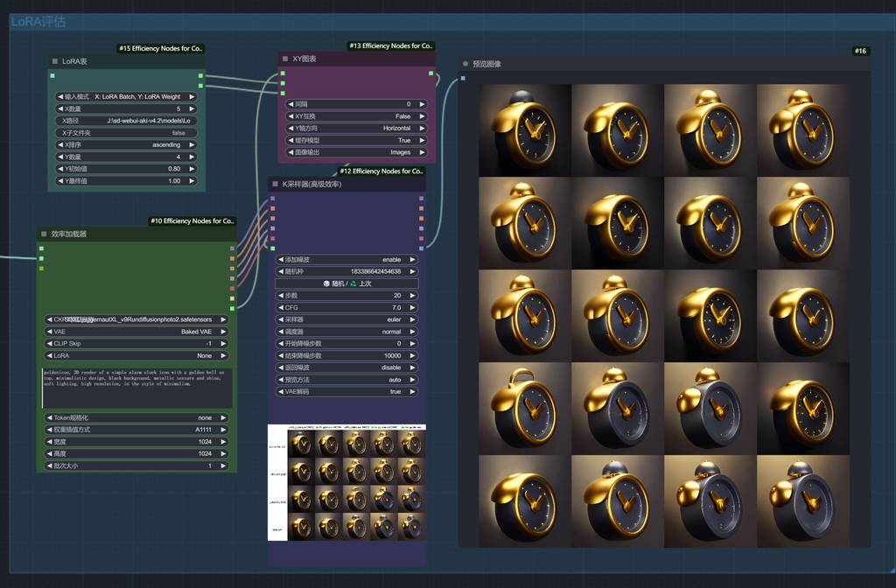This screenshot has height=588, width=896.
Task: Click the right arrow on the Y初始值 field
Action: coord(192,169)
